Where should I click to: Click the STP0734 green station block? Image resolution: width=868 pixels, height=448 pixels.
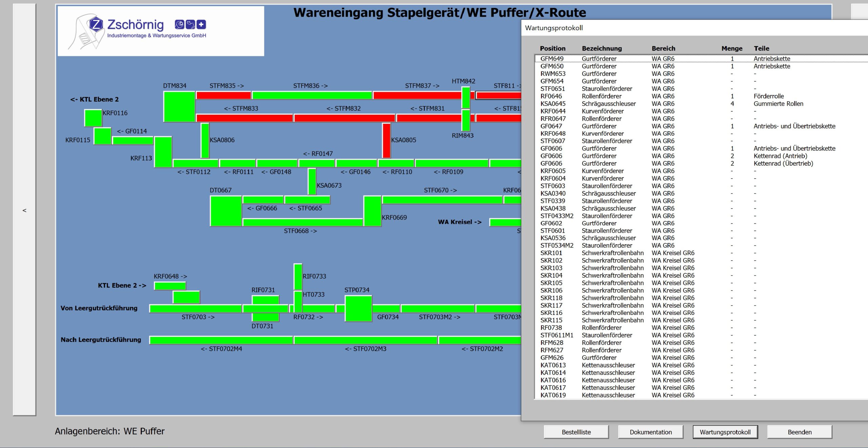pos(358,308)
